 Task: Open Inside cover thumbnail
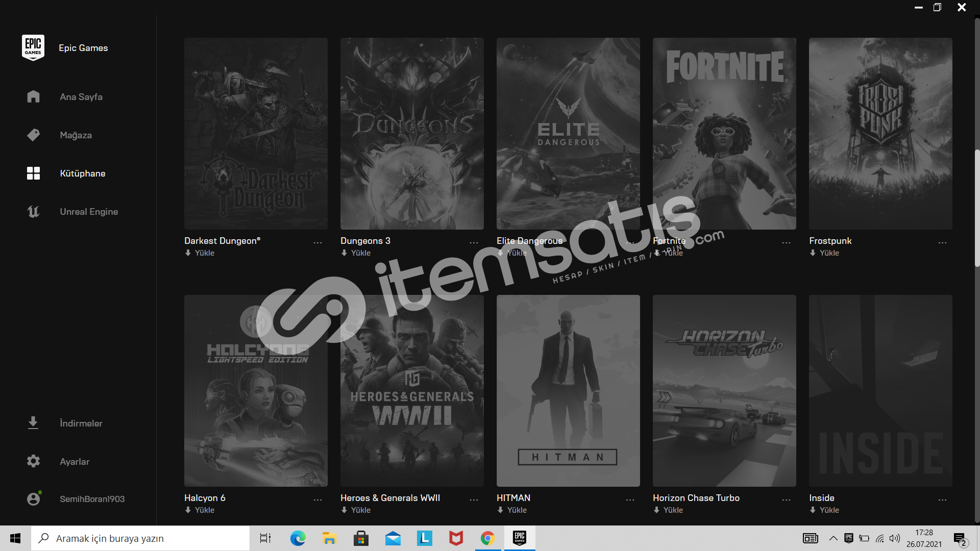pyautogui.click(x=880, y=391)
